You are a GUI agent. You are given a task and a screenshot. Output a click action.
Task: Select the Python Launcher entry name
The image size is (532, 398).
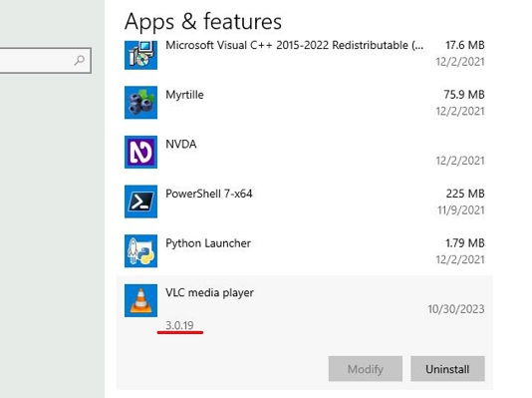(x=208, y=243)
